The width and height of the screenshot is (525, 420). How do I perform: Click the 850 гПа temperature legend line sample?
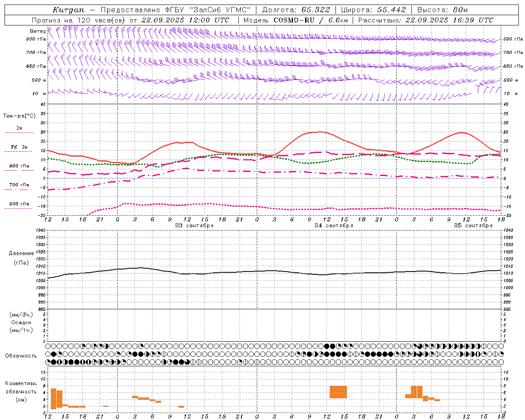coord(19,171)
